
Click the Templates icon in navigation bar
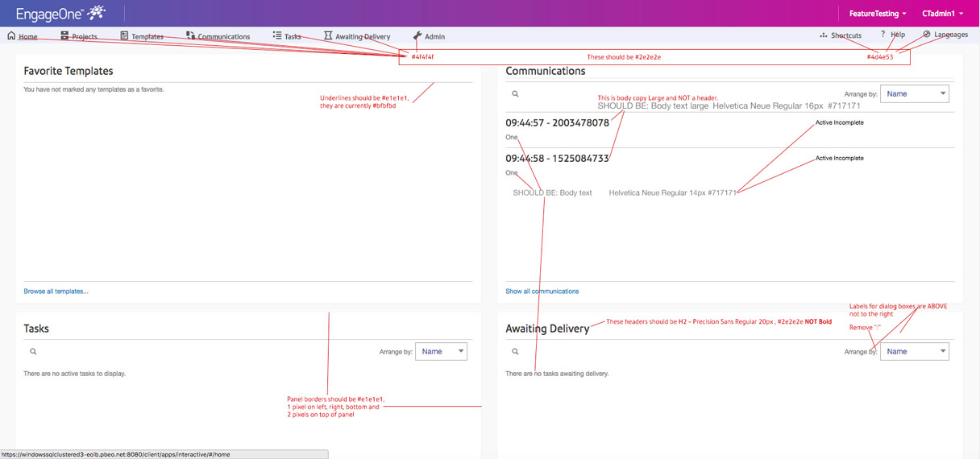tap(124, 35)
